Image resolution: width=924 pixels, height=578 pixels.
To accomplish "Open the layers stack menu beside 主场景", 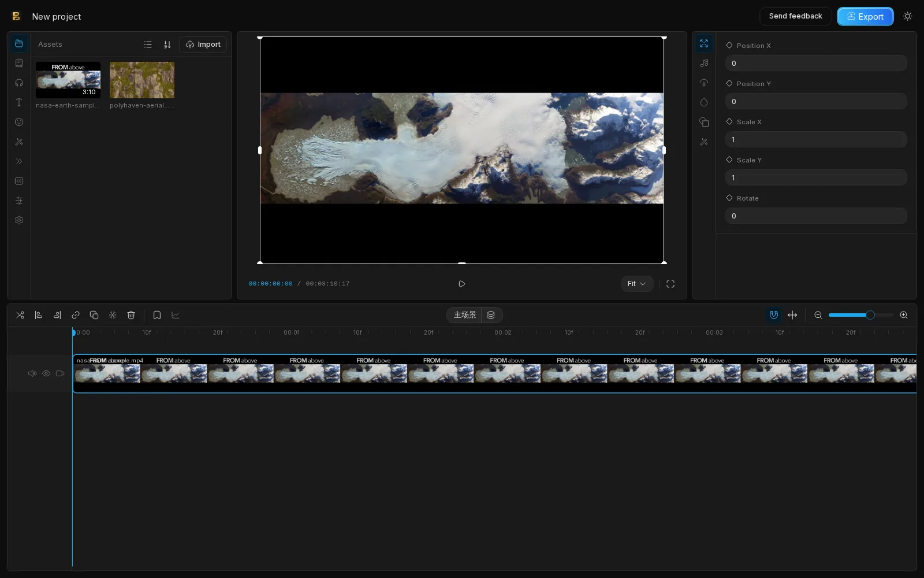I will coord(491,315).
